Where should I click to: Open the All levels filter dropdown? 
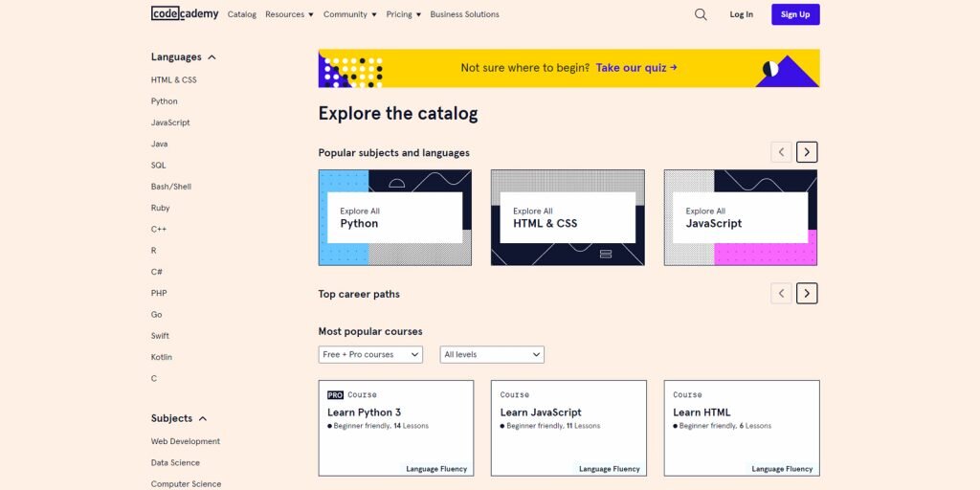tap(492, 354)
